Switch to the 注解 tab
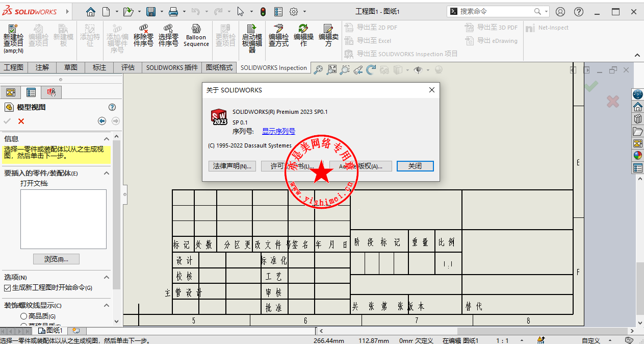The height and width of the screenshot is (344, 644). pos(42,67)
